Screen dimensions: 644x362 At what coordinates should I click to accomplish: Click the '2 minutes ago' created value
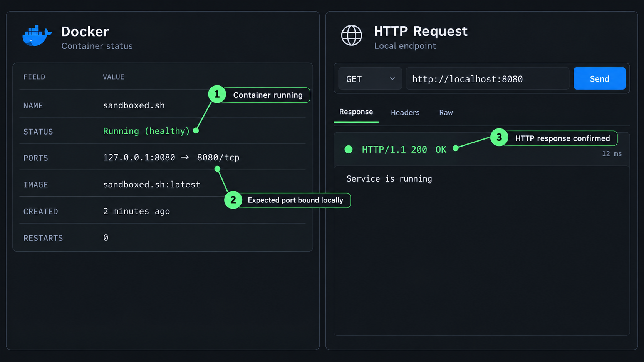[x=136, y=211]
